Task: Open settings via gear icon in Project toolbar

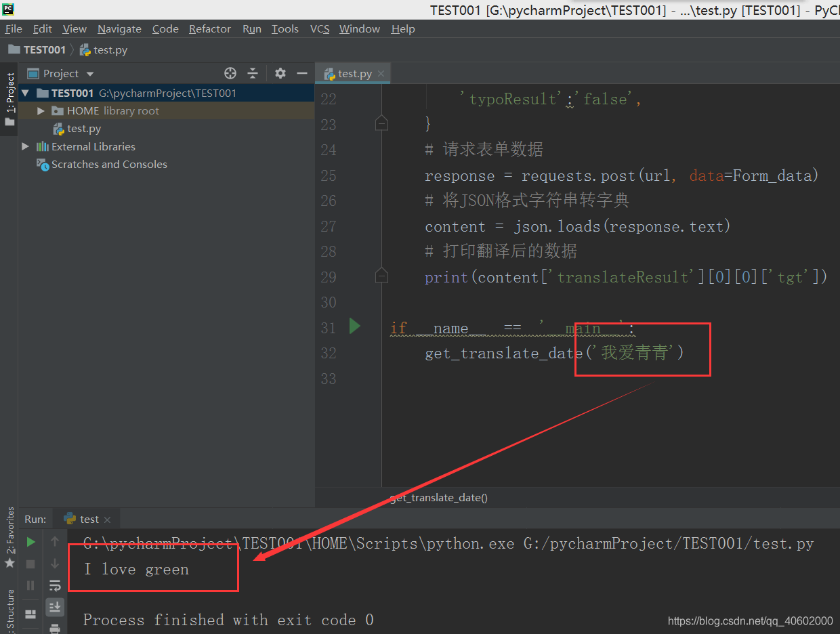Action: (280, 73)
